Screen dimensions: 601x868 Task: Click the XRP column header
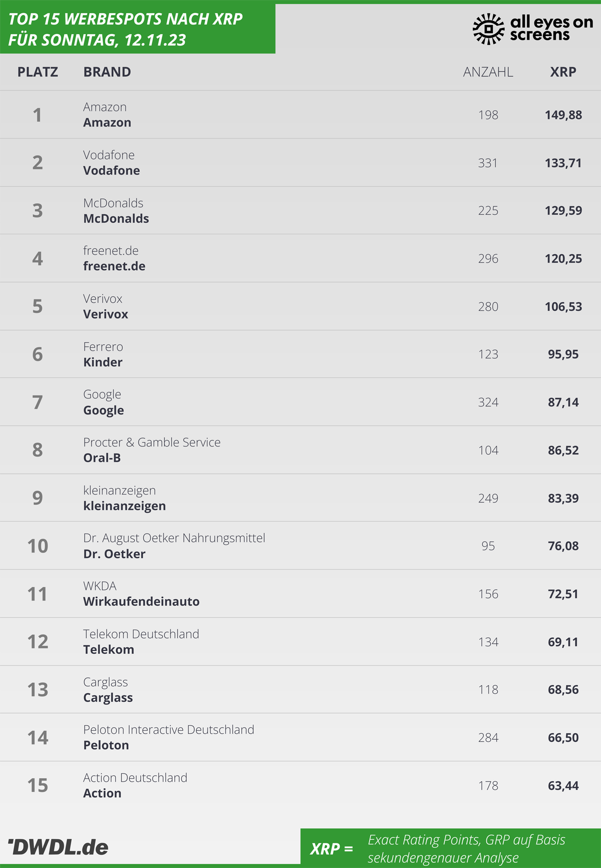click(x=563, y=72)
